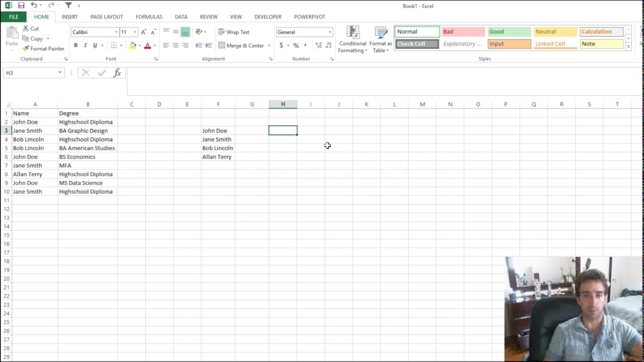
Task: Apply Comma Style formatting
Action: (x=305, y=45)
